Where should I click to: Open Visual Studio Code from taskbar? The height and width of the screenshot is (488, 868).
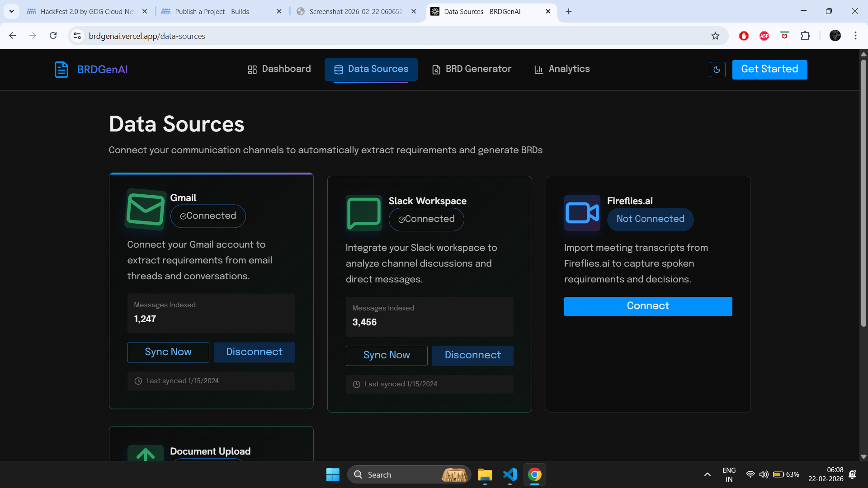[x=510, y=474]
